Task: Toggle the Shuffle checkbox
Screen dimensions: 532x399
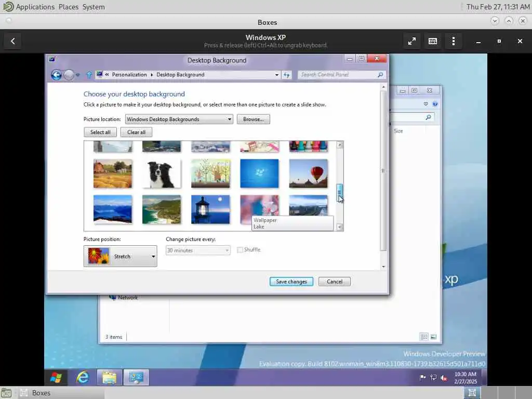Action: click(x=240, y=250)
